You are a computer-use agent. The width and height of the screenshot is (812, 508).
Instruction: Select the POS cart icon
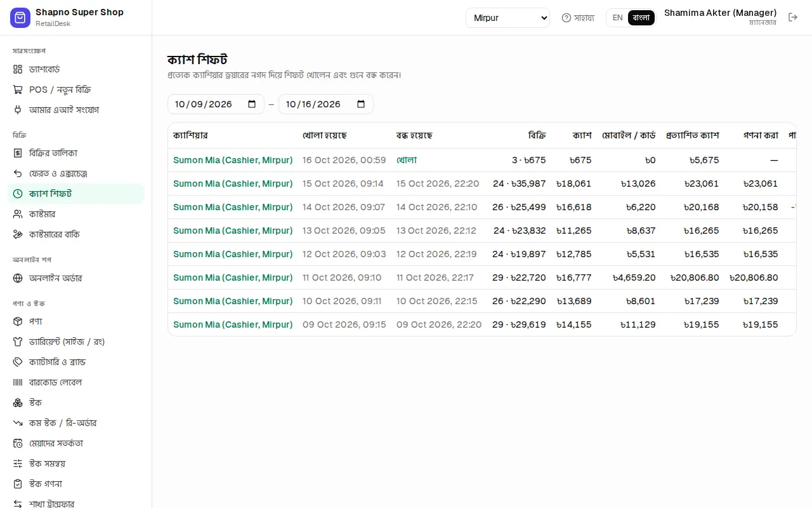(x=18, y=90)
